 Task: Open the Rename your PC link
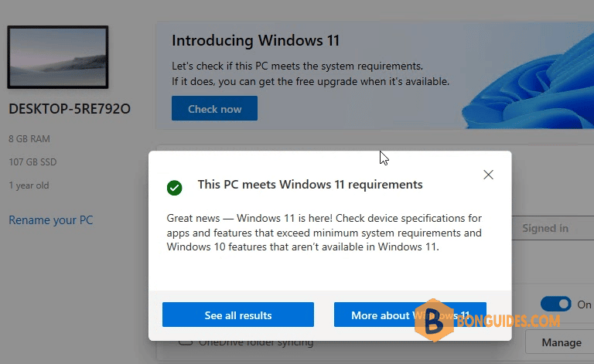(51, 220)
